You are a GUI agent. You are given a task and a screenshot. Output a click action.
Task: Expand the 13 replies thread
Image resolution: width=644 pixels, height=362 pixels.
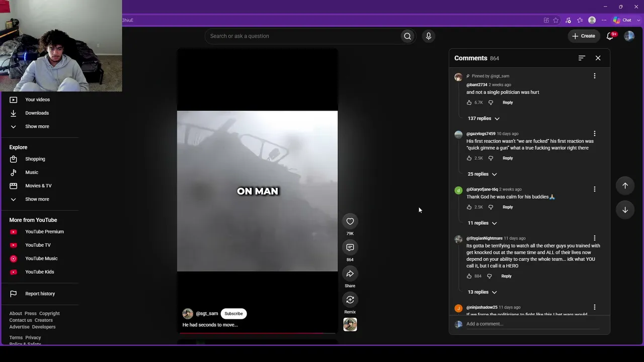pos(482,292)
